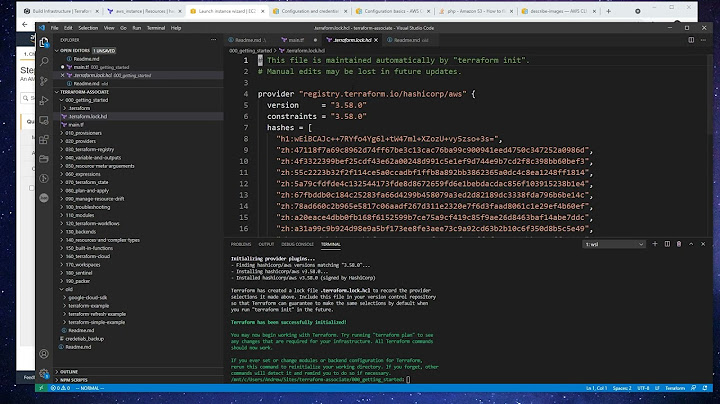
Task: Open the Selection menu
Action: click(88, 28)
